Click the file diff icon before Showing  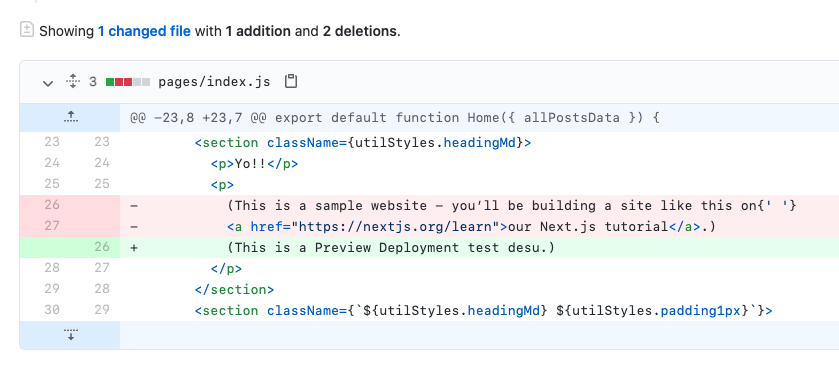point(27,29)
